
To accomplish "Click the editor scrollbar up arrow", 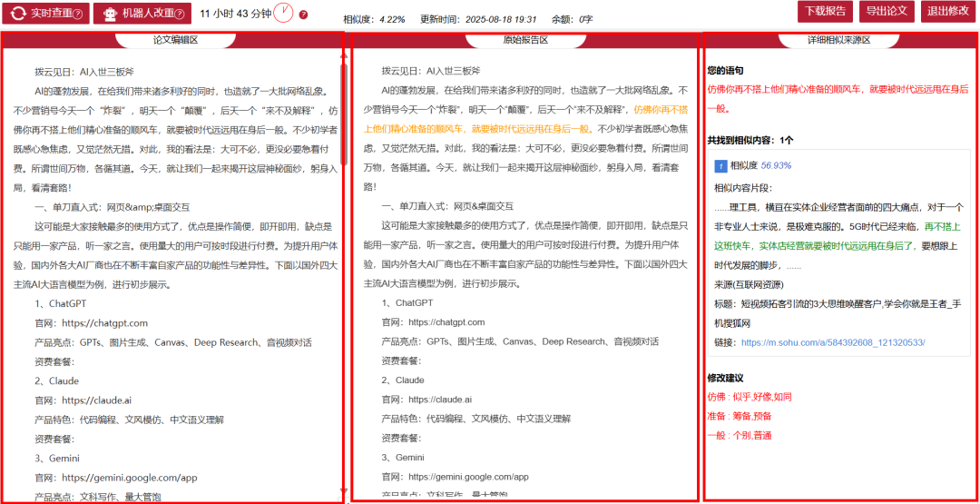I will (343, 54).
